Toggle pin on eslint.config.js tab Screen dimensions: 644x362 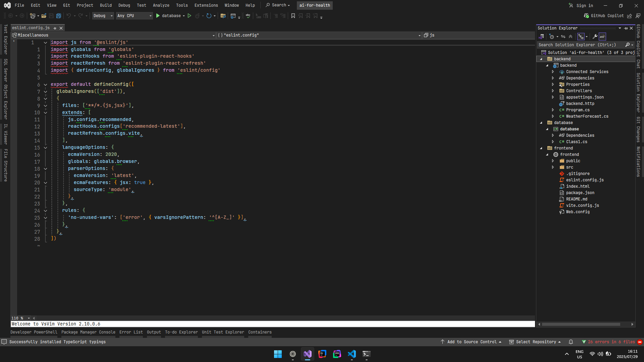click(x=55, y=28)
